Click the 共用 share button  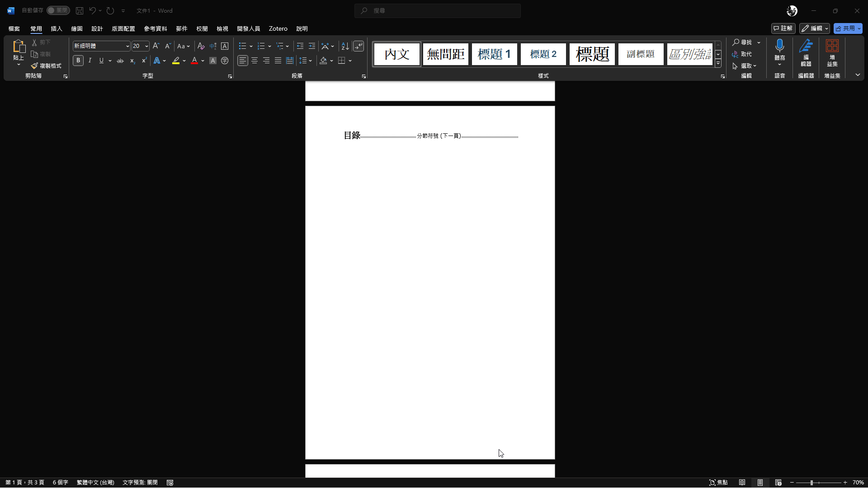(845, 28)
